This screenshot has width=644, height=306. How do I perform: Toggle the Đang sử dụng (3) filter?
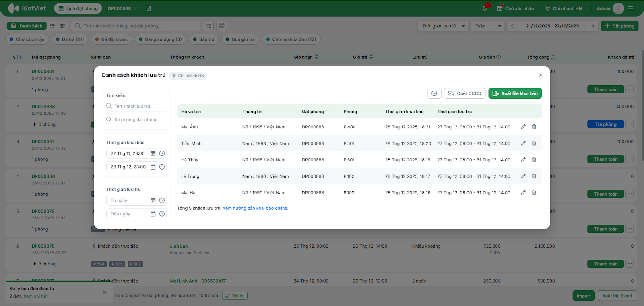(160, 39)
